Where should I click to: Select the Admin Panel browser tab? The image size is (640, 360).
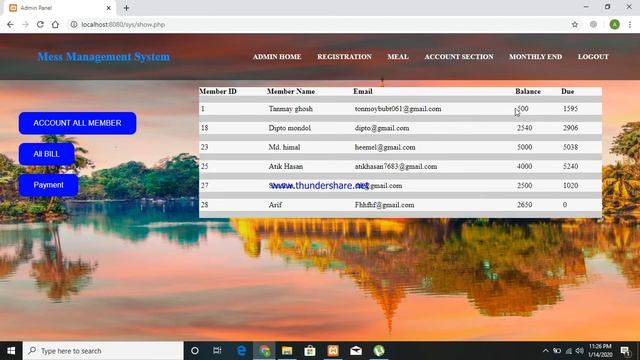click(59, 8)
